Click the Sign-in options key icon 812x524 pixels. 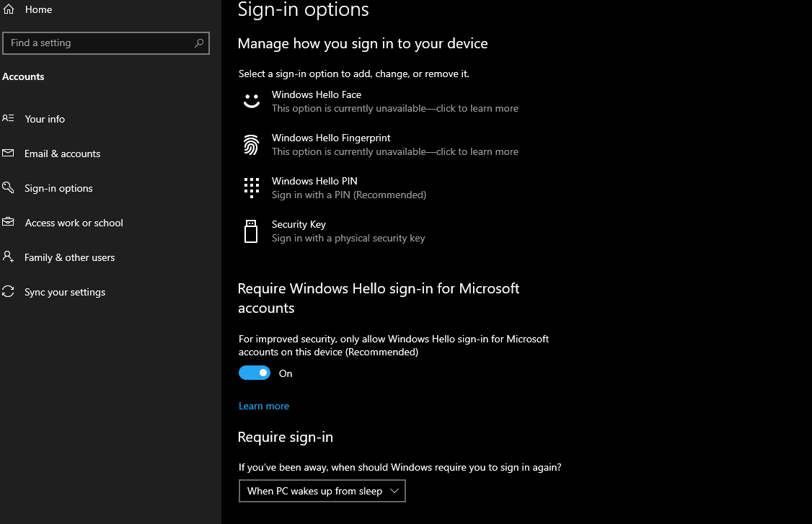click(x=8, y=187)
